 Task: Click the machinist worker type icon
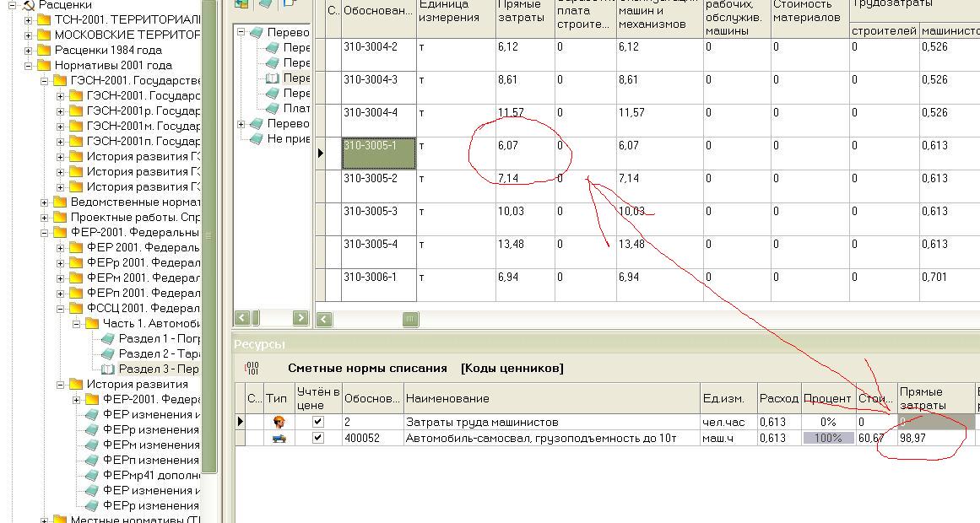(x=278, y=422)
